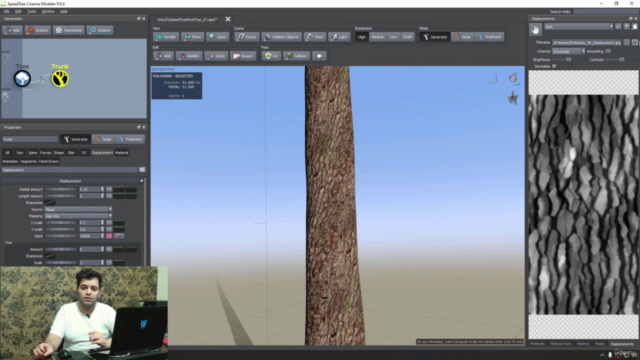Switch toolbar Mode to Freehand
This screenshot has height=360, width=640.
tap(489, 37)
